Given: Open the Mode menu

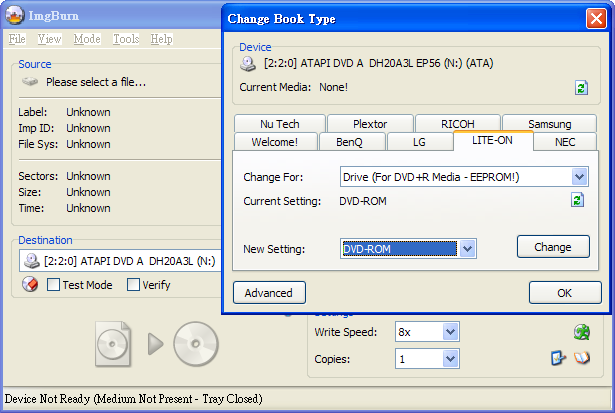Looking at the screenshot, I should point(87,39).
